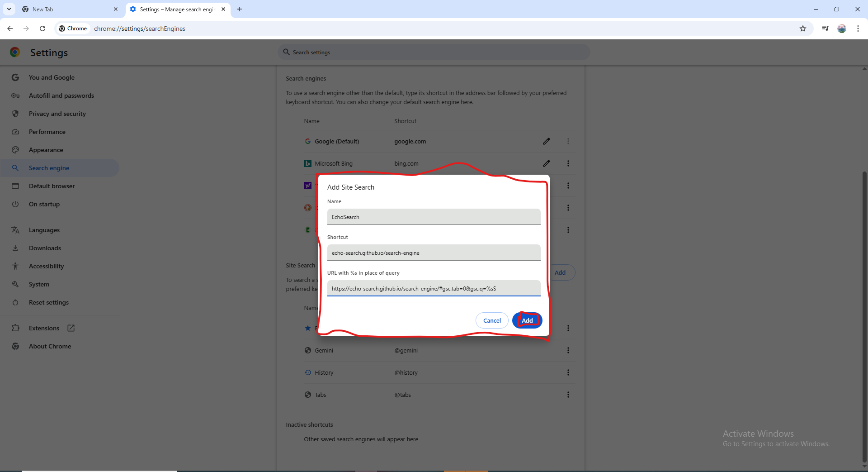Go to Appearance settings section
Image resolution: width=868 pixels, height=472 pixels.
coord(46,150)
